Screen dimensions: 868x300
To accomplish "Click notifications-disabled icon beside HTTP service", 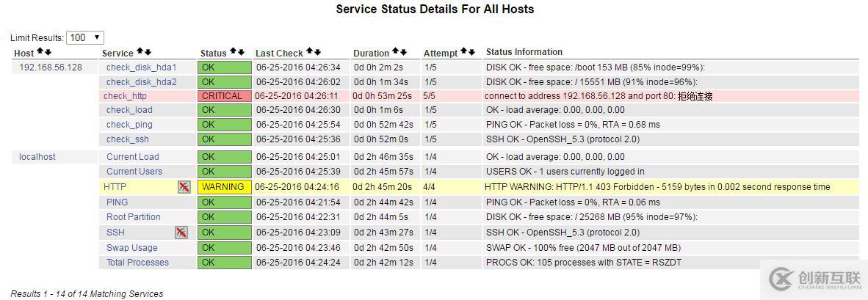I will coord(184,187).
